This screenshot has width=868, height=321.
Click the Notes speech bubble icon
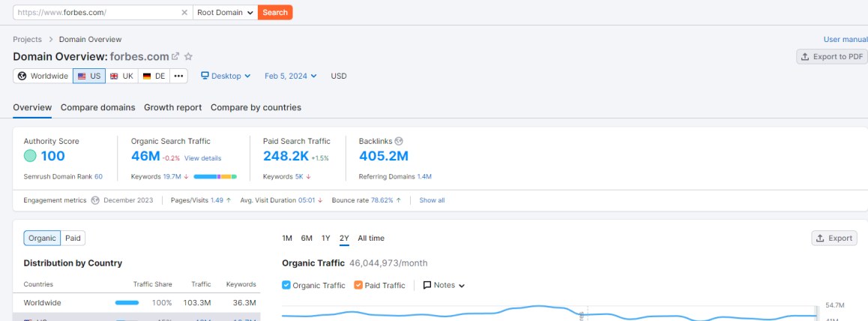point(427,285)
